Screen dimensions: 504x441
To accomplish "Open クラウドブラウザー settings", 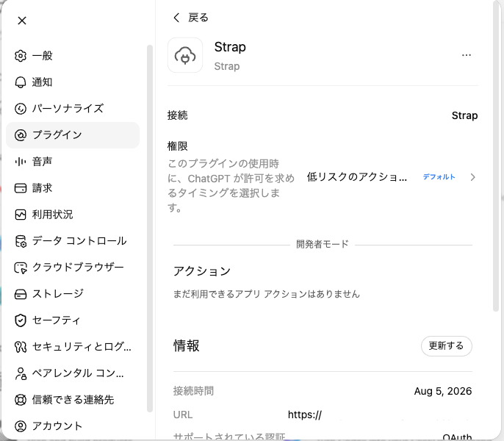I will 73,268.
